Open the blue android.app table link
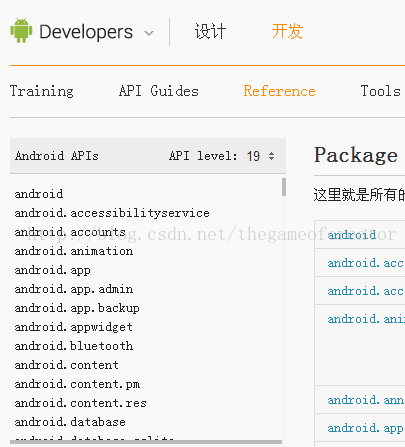Image resolution: width=405 pixels, height=447 pixels. (x=365, y=428)
